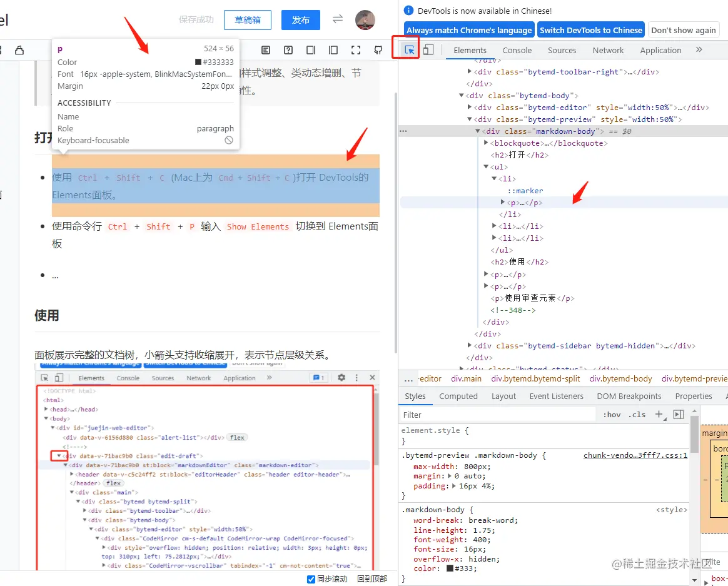This screenshot has height=586, width=728.
Task: Toggle the computed styles sidebar icon
Action: click(x=679, y=414)
